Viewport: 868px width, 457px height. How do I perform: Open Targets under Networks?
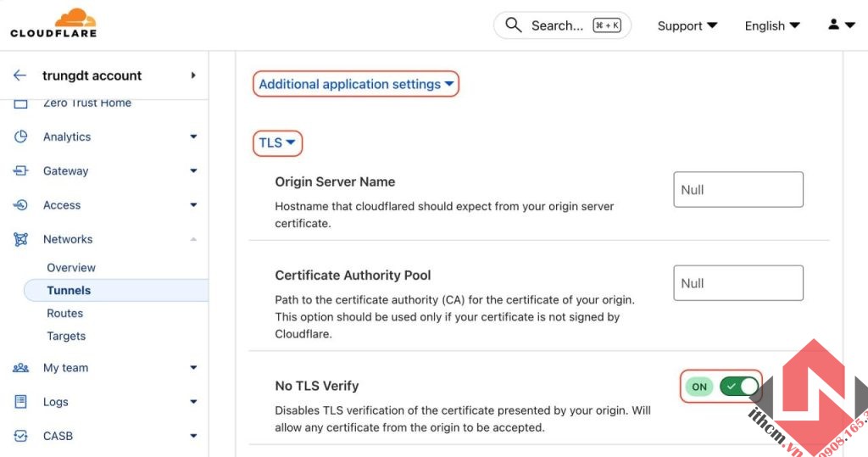tap(66, 336)
